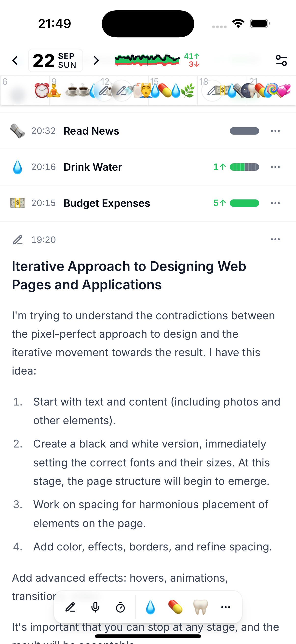The image size is (296, 644).
Task: Tap Budget Expenses green progress pill
Action: [x=244, y=203]
